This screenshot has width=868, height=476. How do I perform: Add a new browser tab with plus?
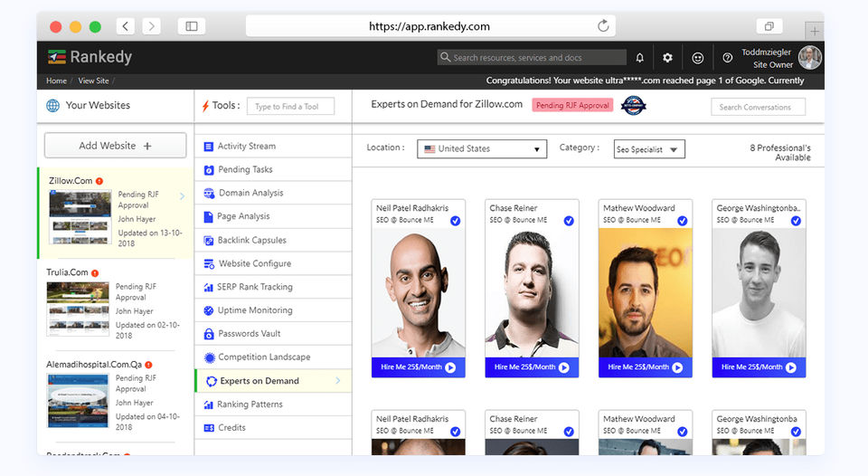[x=815, y=31]
